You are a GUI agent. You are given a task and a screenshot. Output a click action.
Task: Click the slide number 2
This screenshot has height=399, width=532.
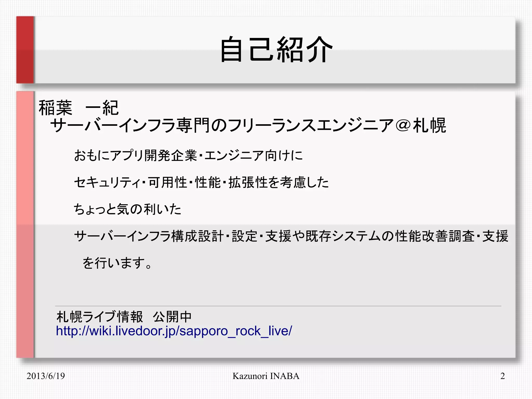(502, 376)
